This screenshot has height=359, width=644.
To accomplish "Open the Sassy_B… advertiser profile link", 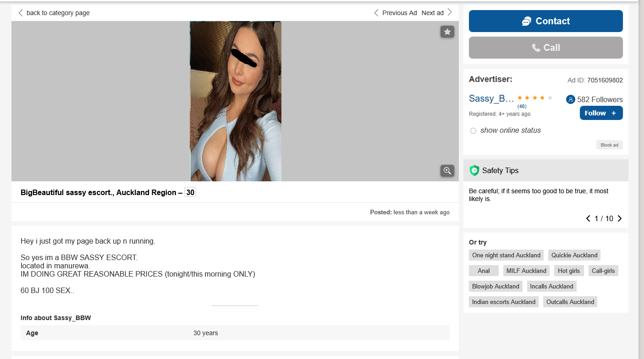I will click(x=491, y=98).
